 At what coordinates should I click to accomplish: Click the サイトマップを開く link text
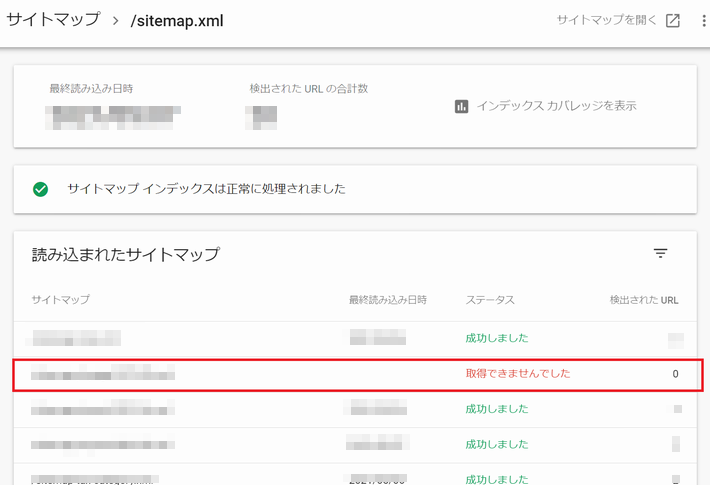(606, 20)
